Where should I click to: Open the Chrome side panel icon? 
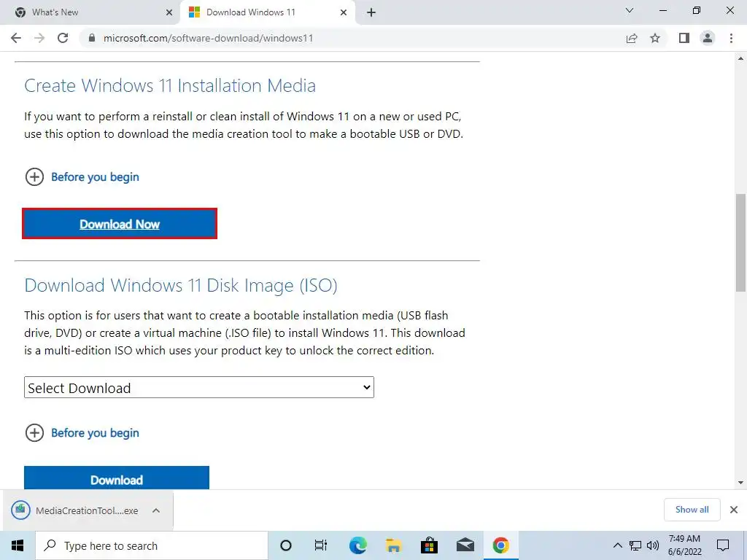click(x=684, y=38)
